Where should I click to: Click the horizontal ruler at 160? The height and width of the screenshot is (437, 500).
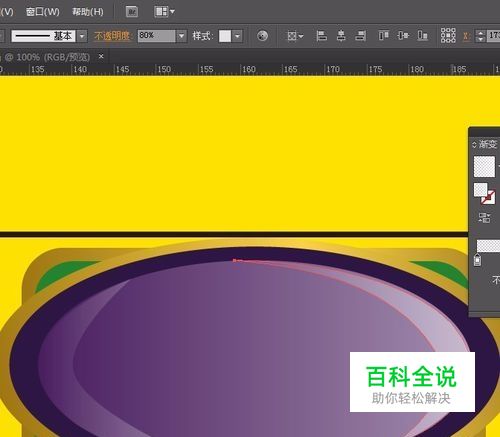249,69
